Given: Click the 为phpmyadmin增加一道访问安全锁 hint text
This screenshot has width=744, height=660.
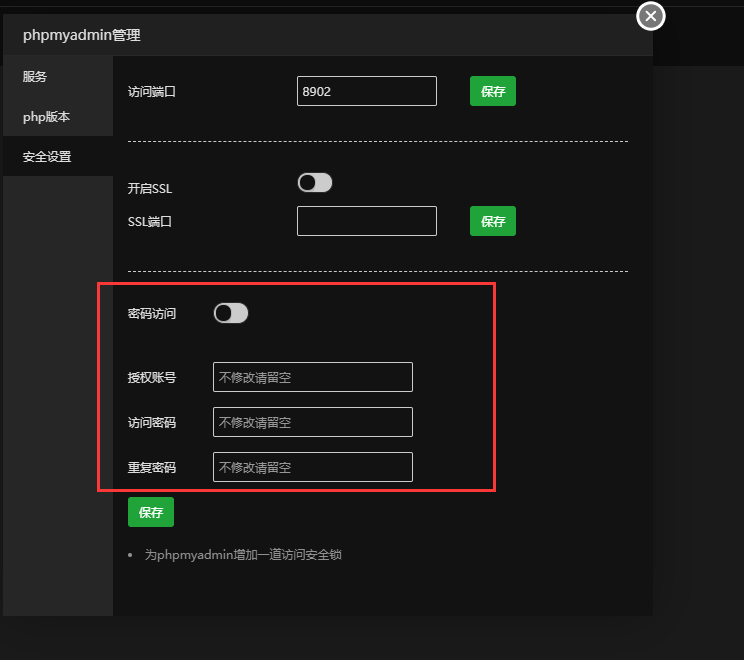Looking at the screenshot, I should coord(243,555).
